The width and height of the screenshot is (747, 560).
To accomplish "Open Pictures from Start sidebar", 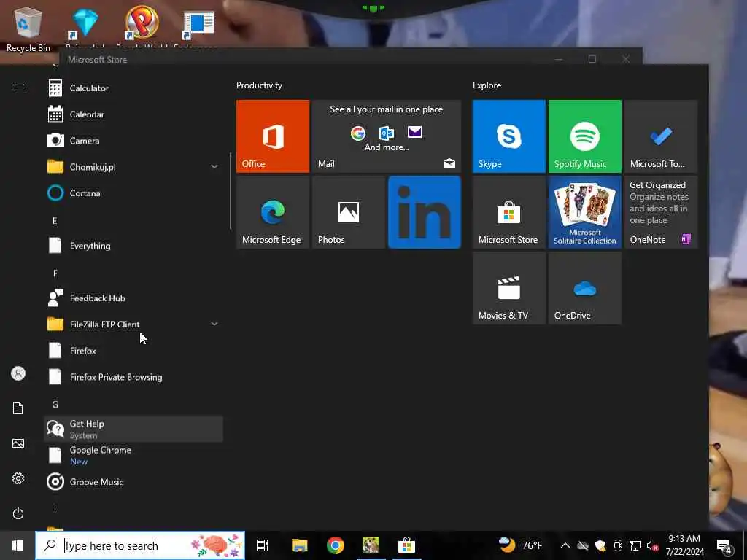I will tap(18, 443).
